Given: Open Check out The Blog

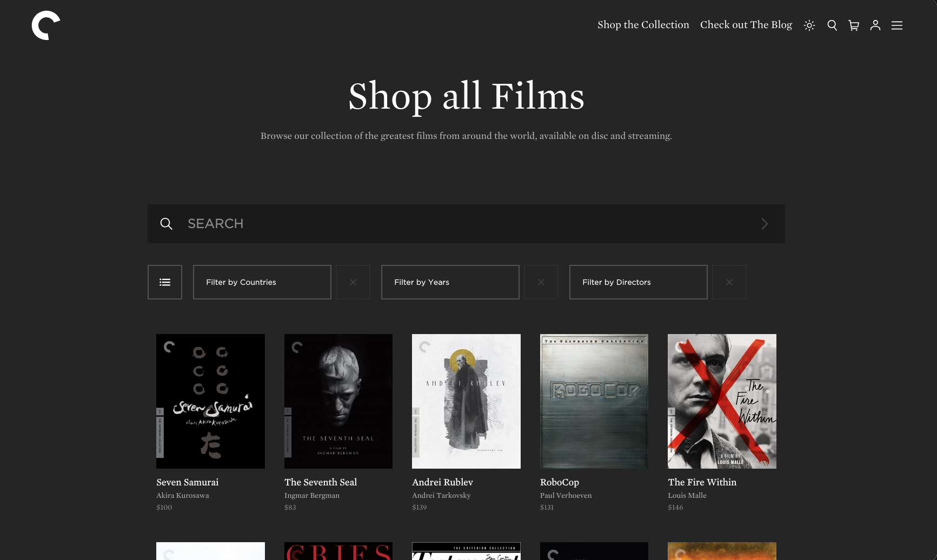Looking at the screenshot, I should pos(746,25).
